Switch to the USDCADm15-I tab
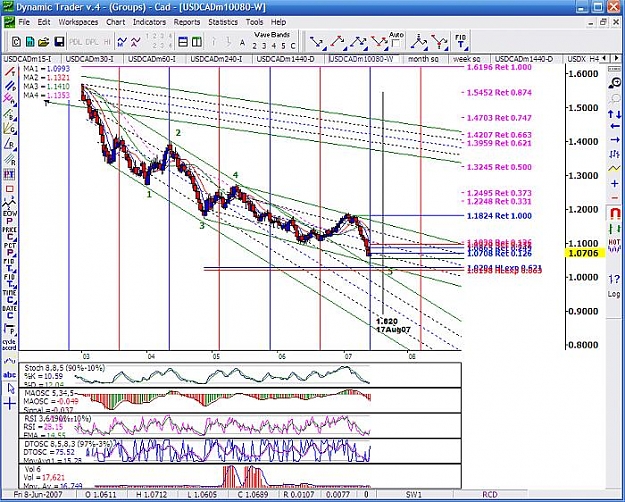The height and width of the screenshot is (502, 625). point(28,59)
